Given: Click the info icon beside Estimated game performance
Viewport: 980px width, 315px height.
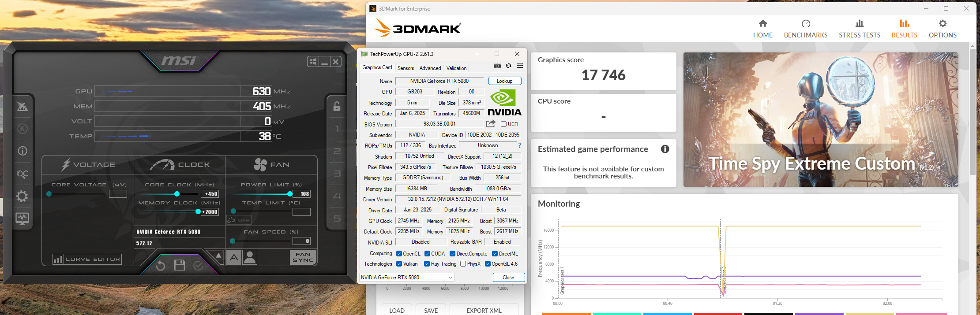Looking at the screenshot, I should tap(665, 149).
